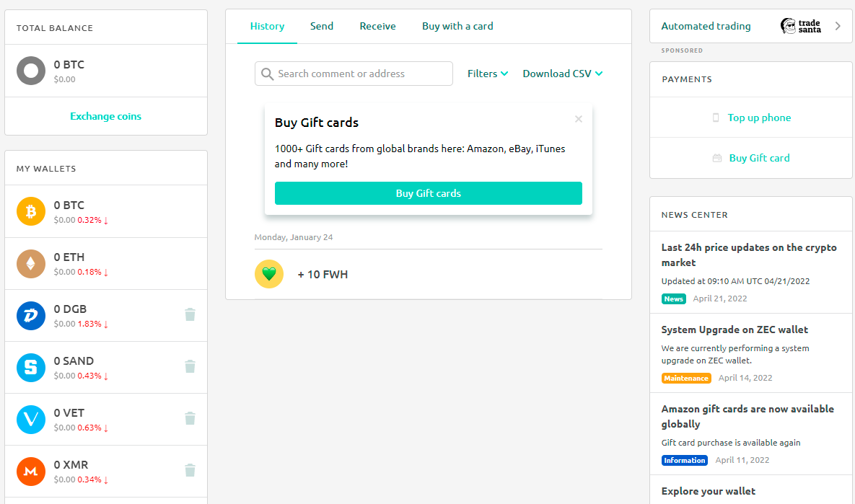Click the green heart FWH transaction icon
The height and width of the screenshot is (504, 855).
269,274
